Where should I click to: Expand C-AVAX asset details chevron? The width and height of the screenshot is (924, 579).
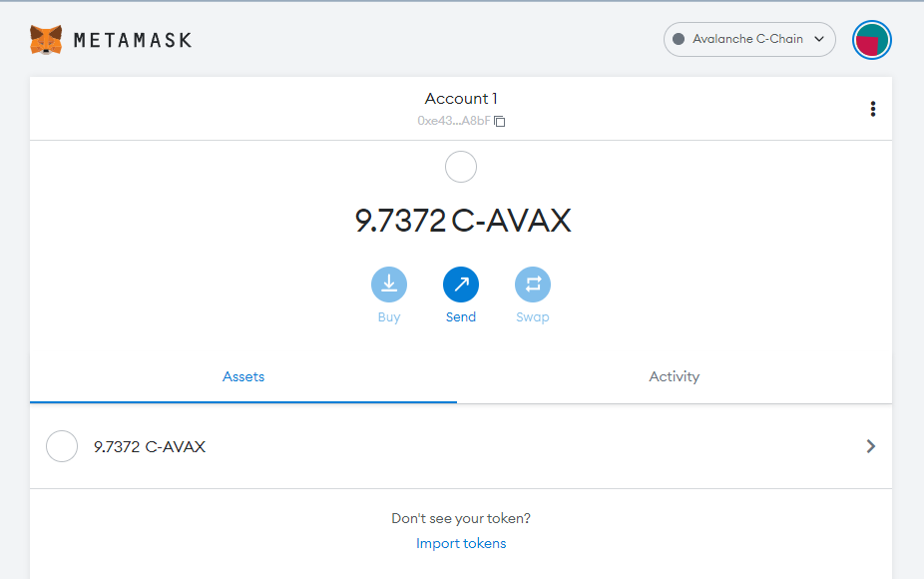(871, 446)
